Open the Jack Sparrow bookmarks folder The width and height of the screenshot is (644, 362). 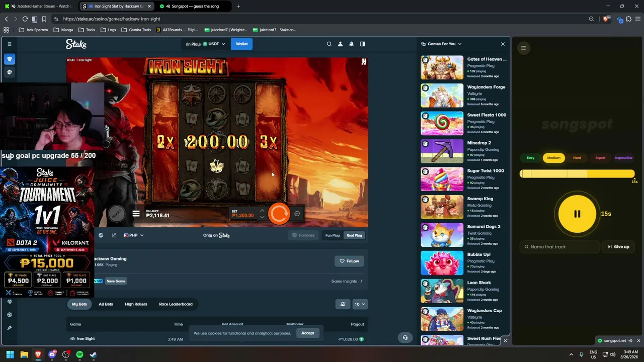33,30
